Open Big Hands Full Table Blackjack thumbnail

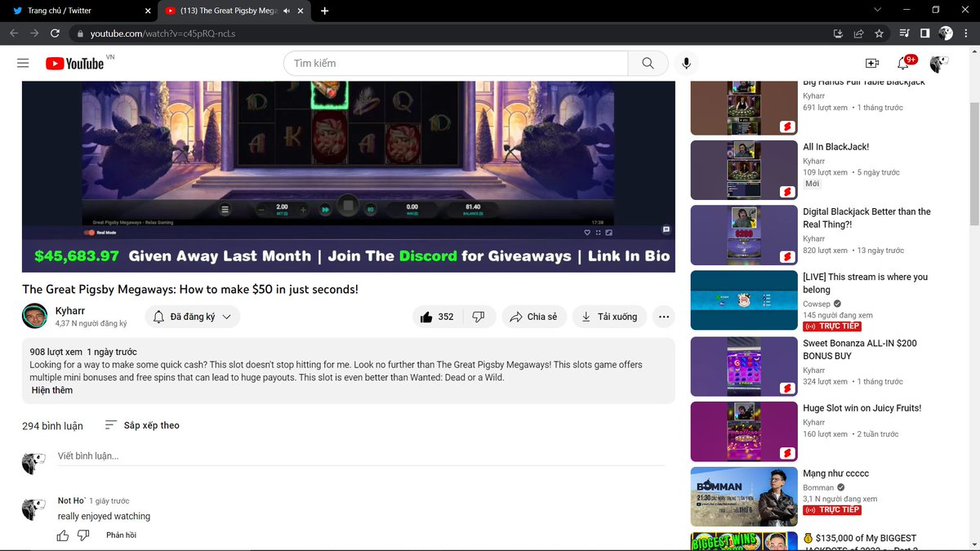[x=744, y=107]
